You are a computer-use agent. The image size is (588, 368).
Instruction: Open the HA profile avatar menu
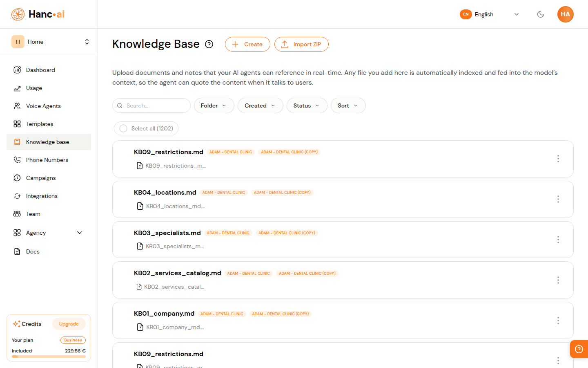click(x=566, y=14)
